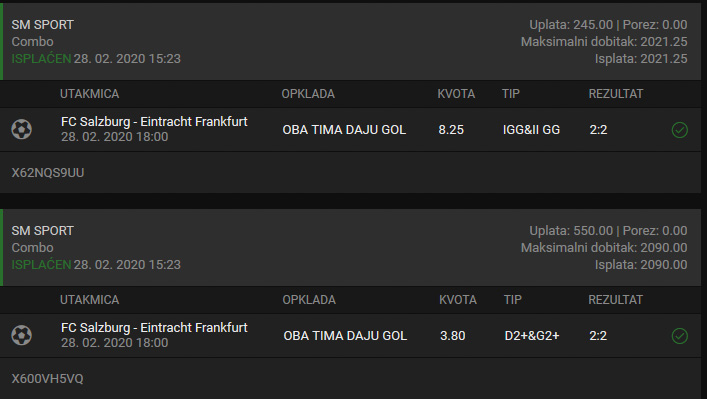Expand second SM SPORT Combo ticket header
707x399 pixels.
click(350, 248)
